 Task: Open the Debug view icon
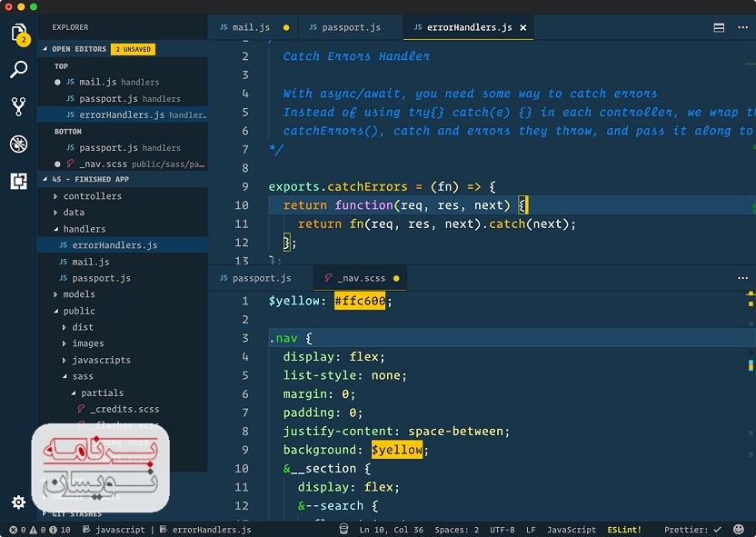18,144
